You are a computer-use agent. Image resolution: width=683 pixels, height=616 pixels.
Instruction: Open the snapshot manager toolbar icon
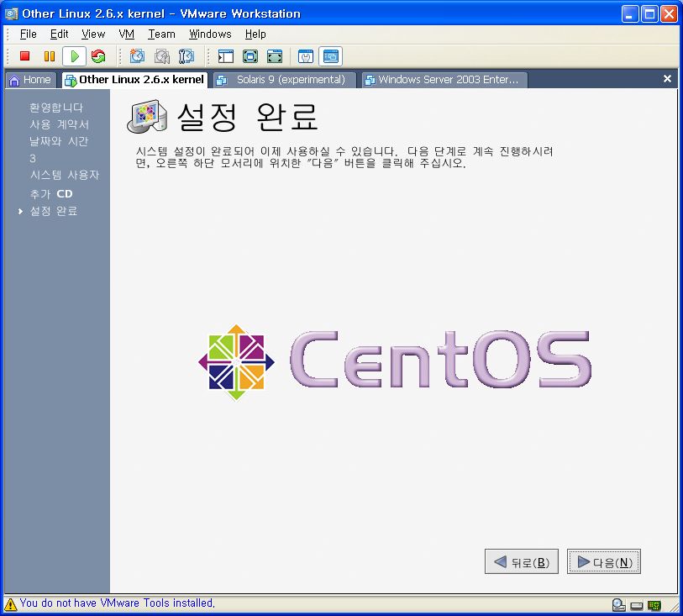187,56
